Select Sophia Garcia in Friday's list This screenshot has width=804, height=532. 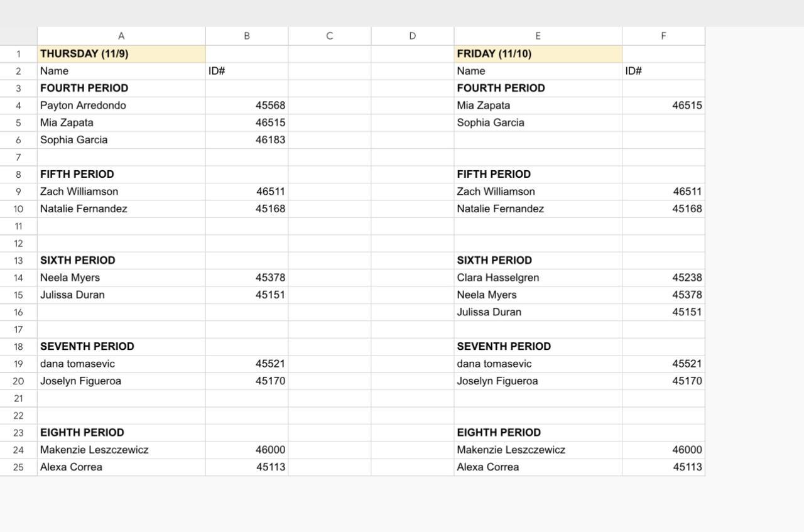(x=538, y=122)
